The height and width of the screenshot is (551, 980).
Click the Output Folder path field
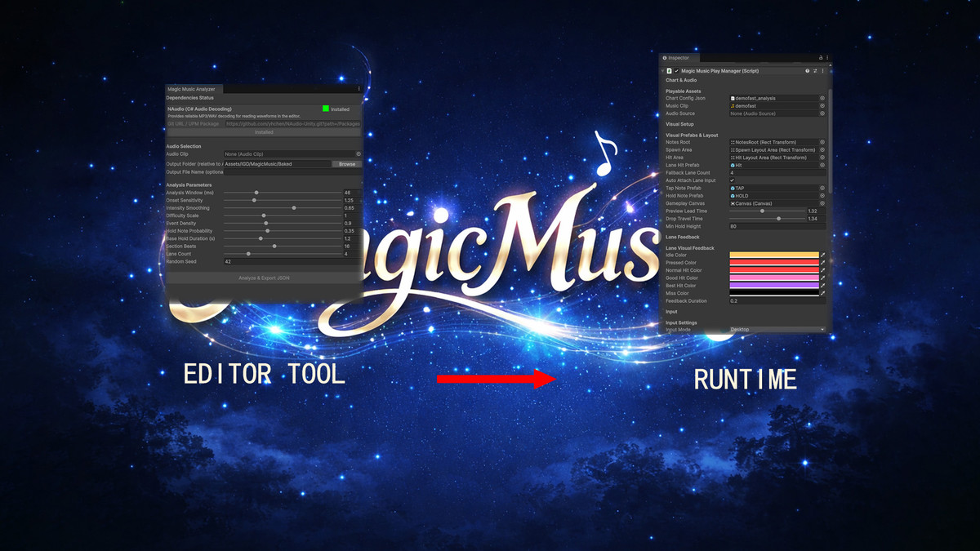coord(277,164)
